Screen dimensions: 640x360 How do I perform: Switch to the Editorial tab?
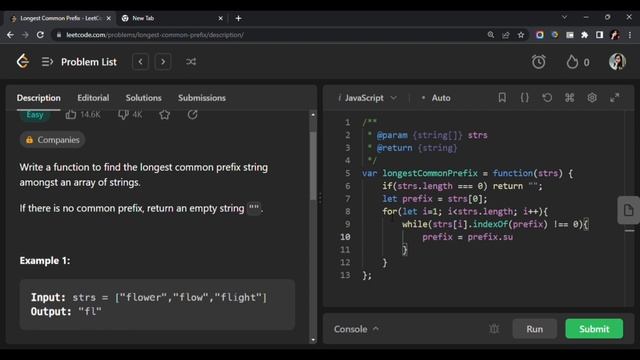(x=93, y=98)
